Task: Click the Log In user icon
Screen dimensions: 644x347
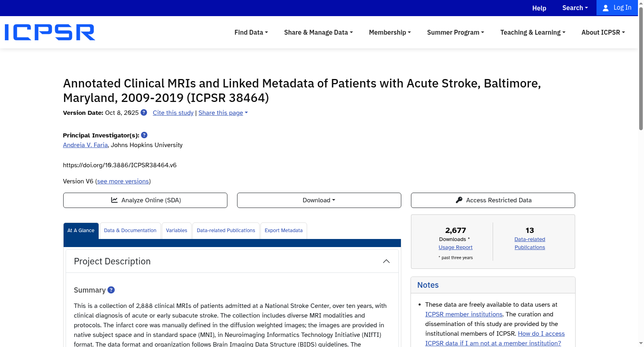Action: 605,8
